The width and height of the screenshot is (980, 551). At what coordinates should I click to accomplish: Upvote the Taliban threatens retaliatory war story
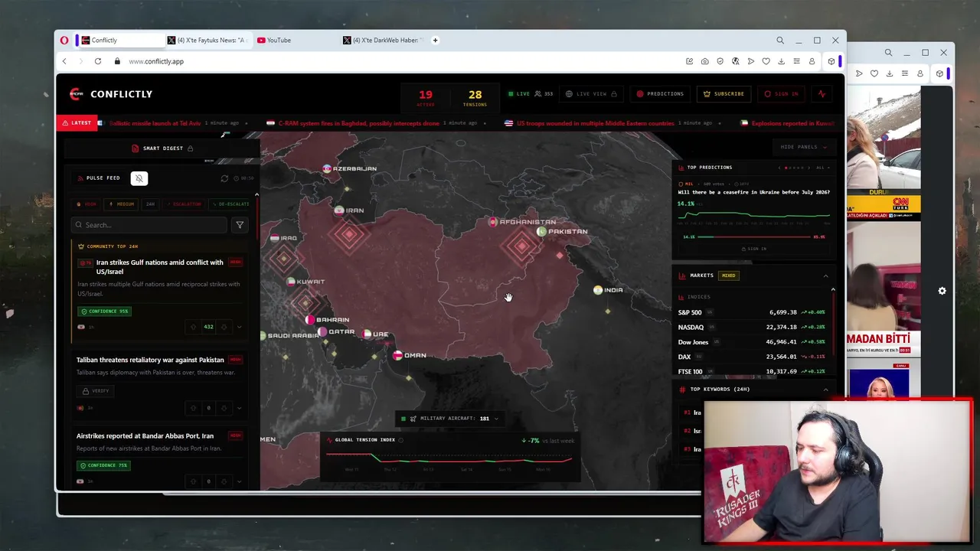(194, 408)
